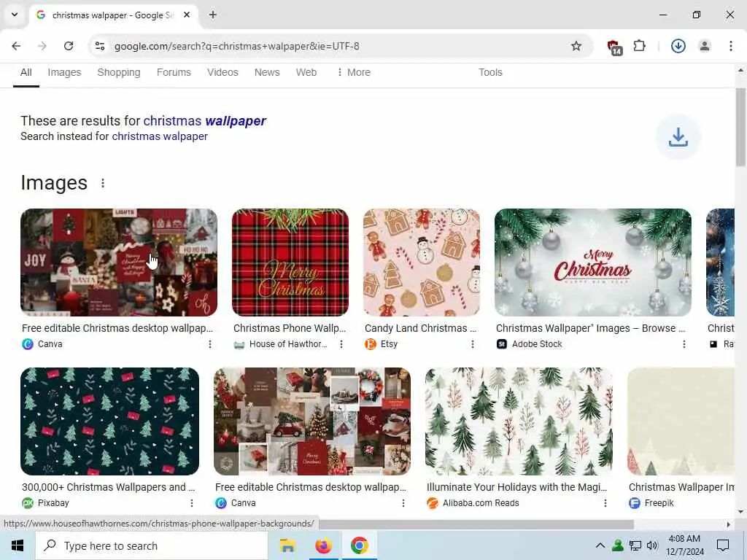Viewport: 747px width, 560px height.
Task: Switch to the Shopping tab
Action: pos(119,72)
